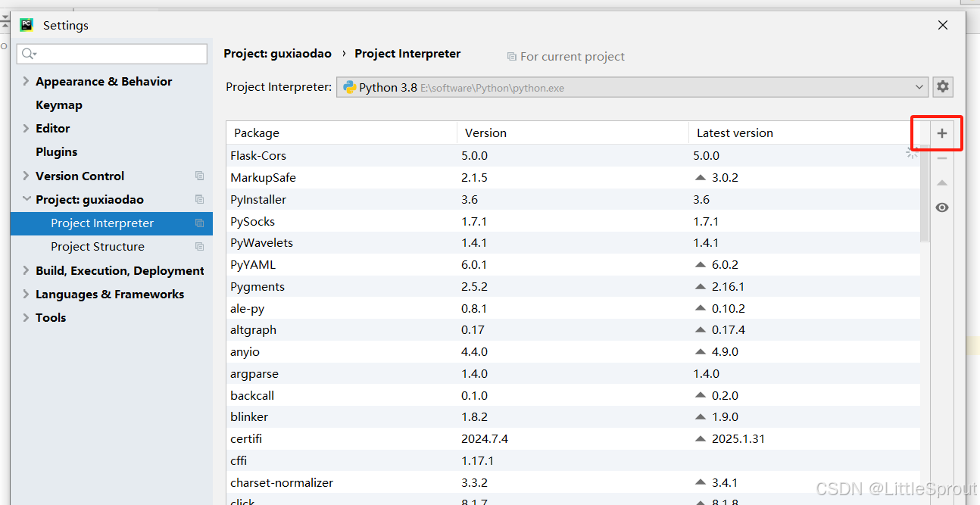Click latest version 0.17.4 cell
980x505 pixels.
click(x=729, y=330)
